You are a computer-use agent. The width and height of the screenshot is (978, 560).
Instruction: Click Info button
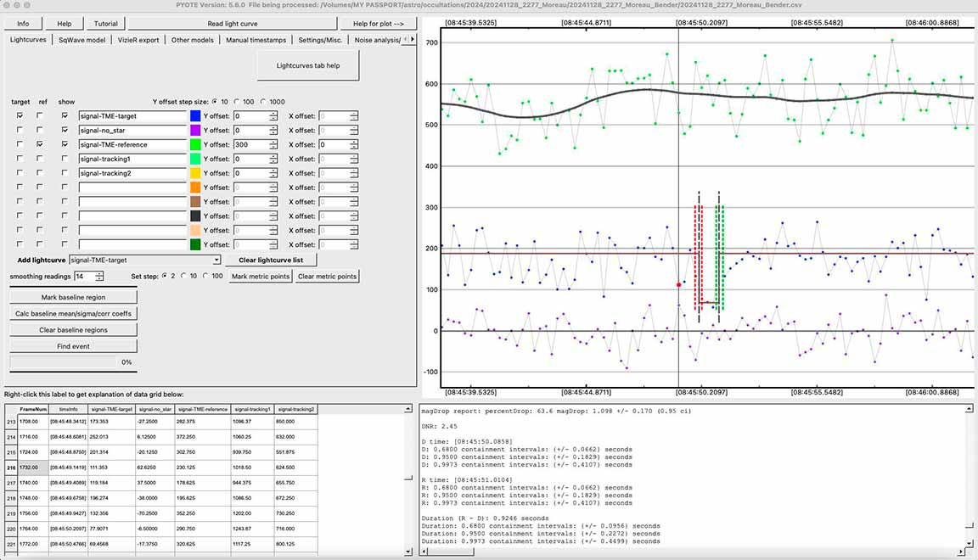[23, 24]
